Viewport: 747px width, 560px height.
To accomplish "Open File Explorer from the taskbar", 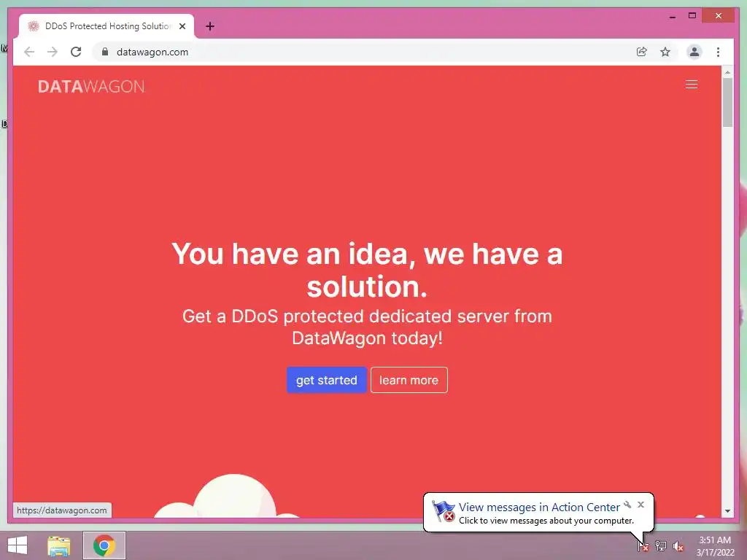I will (58, 545).
